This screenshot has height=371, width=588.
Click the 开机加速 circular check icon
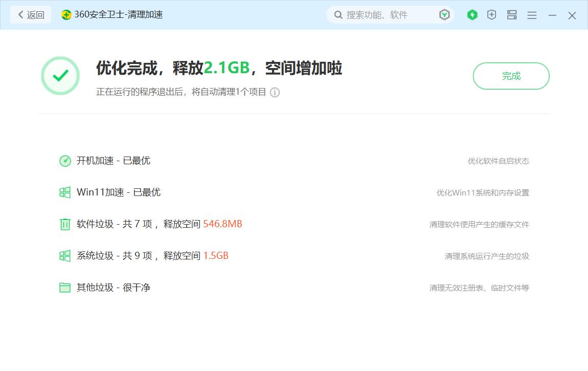[65, 161]
